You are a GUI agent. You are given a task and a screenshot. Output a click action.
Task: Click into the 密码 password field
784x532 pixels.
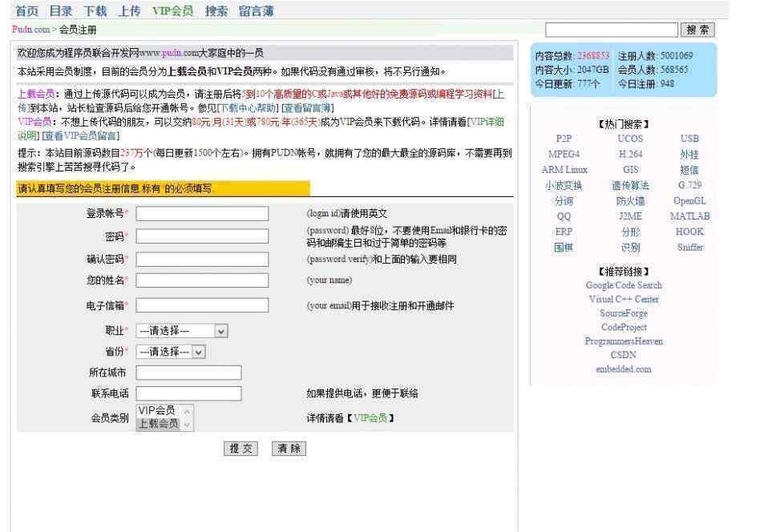202,236
